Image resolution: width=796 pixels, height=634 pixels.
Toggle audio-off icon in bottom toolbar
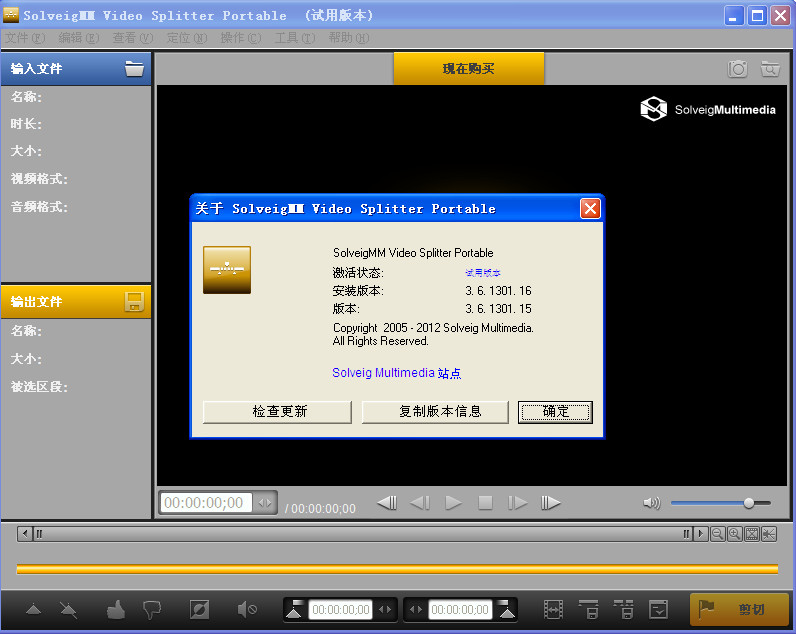pyautogui.click(x=247, y=609)
